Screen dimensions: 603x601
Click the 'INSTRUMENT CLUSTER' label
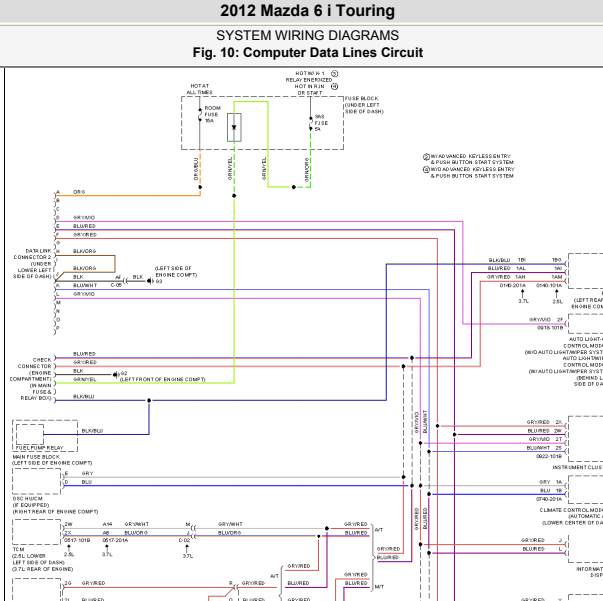tap(578, 467)
